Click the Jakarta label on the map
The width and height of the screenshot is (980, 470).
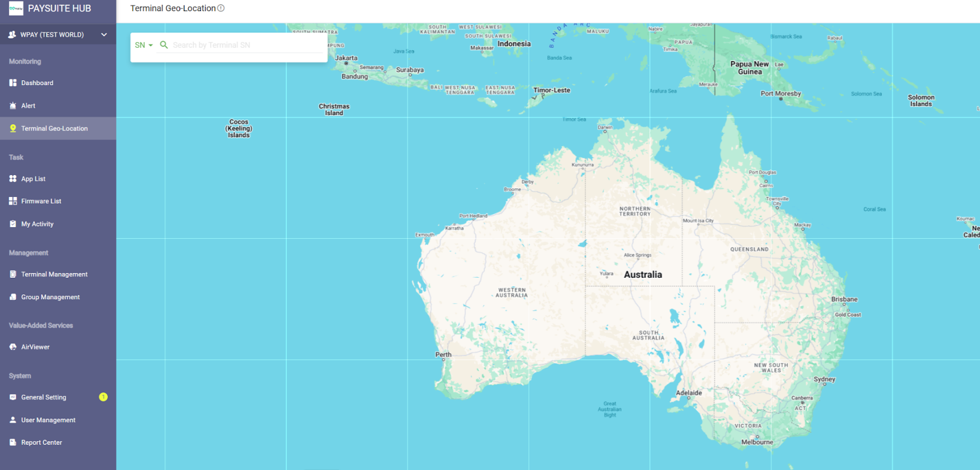coord(347,58)
